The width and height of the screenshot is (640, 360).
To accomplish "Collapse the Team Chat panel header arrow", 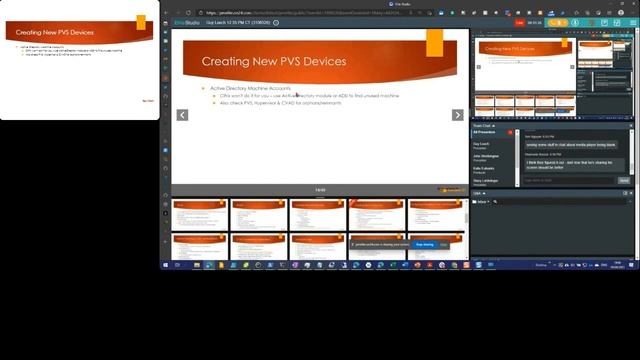I will 493,126.
